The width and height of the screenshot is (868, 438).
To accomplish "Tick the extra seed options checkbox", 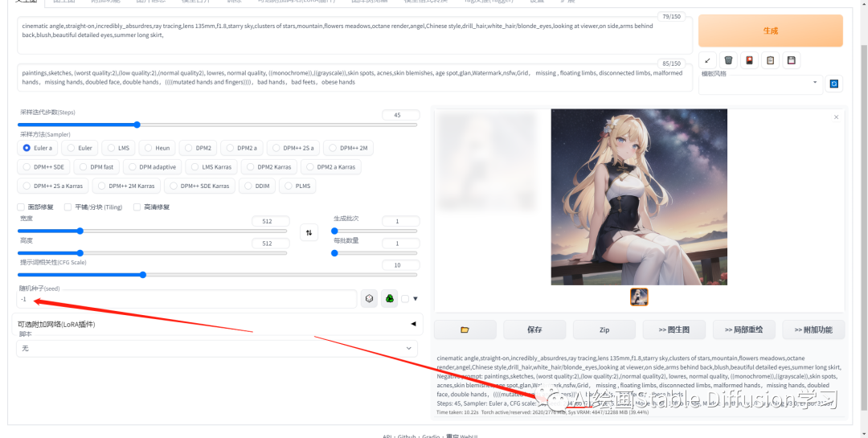I will pos(405,299).
